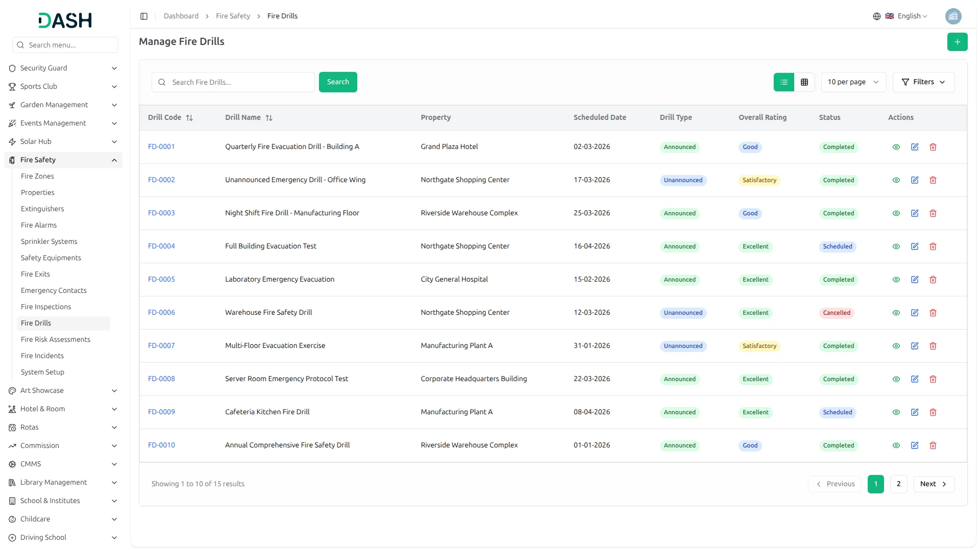The height and width of the screenshot is (551, 980).
Task: Switch to list view layout
Action: coord(783,82)
